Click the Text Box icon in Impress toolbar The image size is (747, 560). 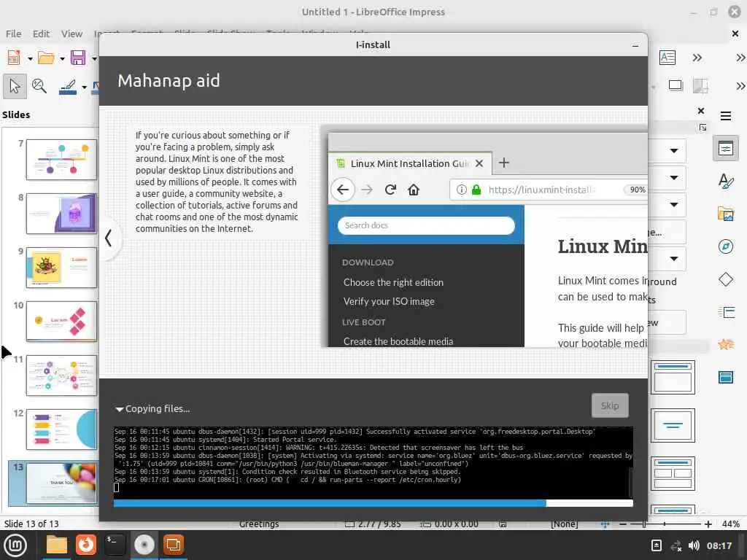click(x=667, y=58)
